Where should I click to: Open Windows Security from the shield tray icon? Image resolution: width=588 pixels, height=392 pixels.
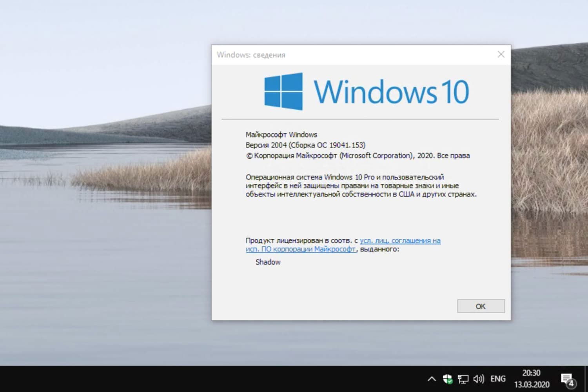447,378
